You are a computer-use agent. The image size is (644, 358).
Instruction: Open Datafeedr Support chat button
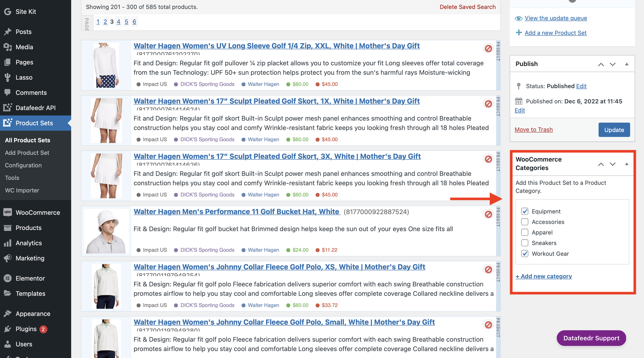591,338
